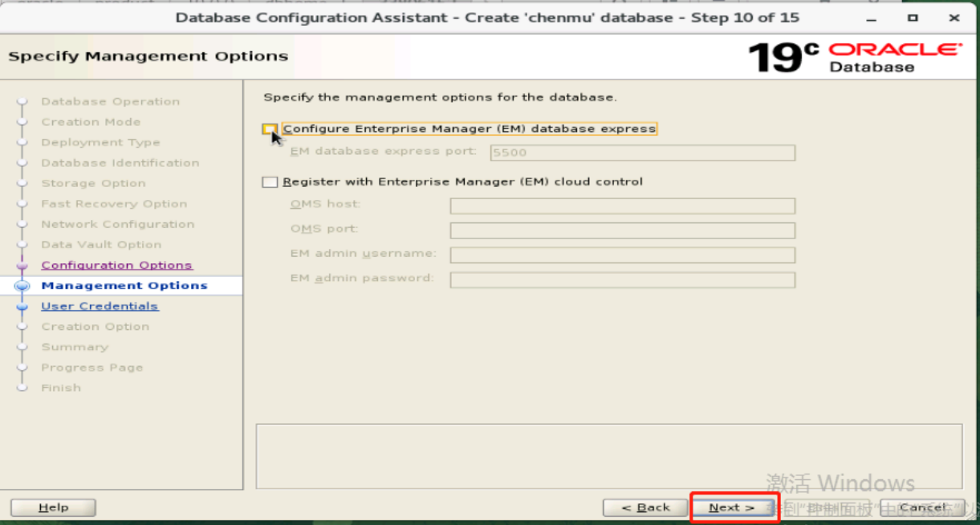This screenshot has width=980, height=525.
Task: Click Deployment Type step label
Action: 100,142
